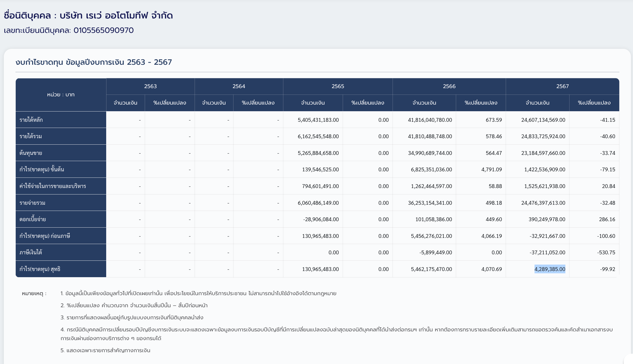Click the 2563 year column header
This screenshot has width=633, height=364.
150,86
